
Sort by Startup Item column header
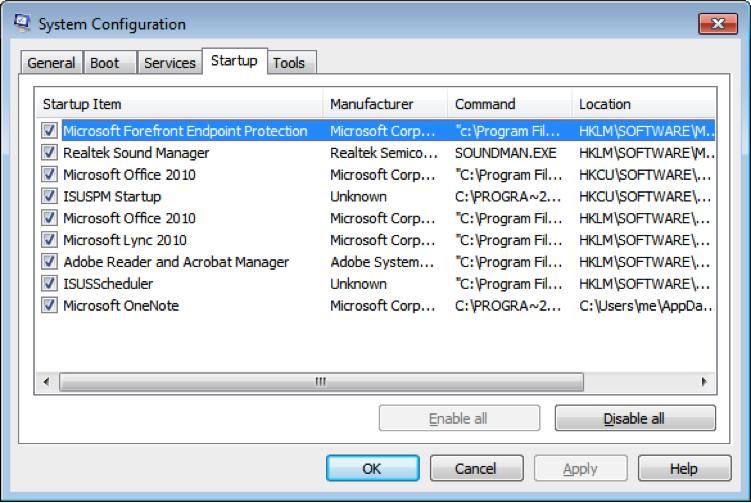[x=179, y=103]
